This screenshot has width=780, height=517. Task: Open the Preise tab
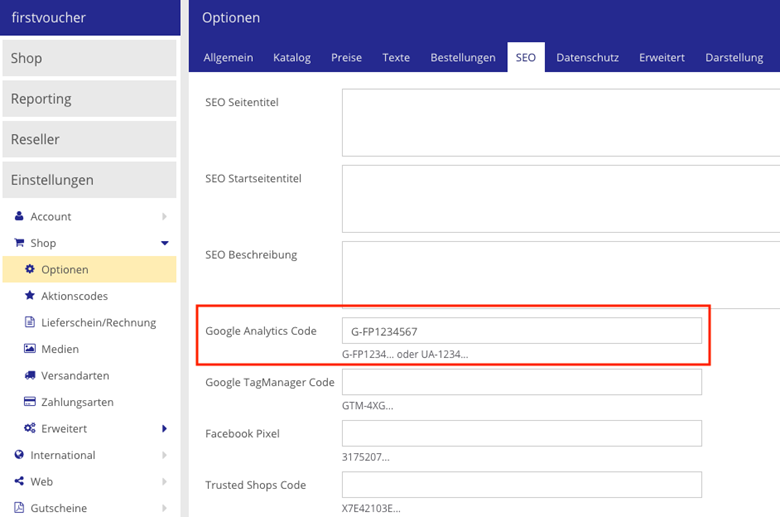(x=347, y=58)
